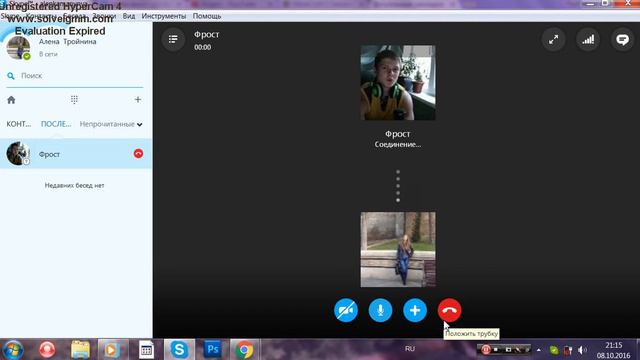Add new contact with sidebar plus icon

[x=138, y=100]
